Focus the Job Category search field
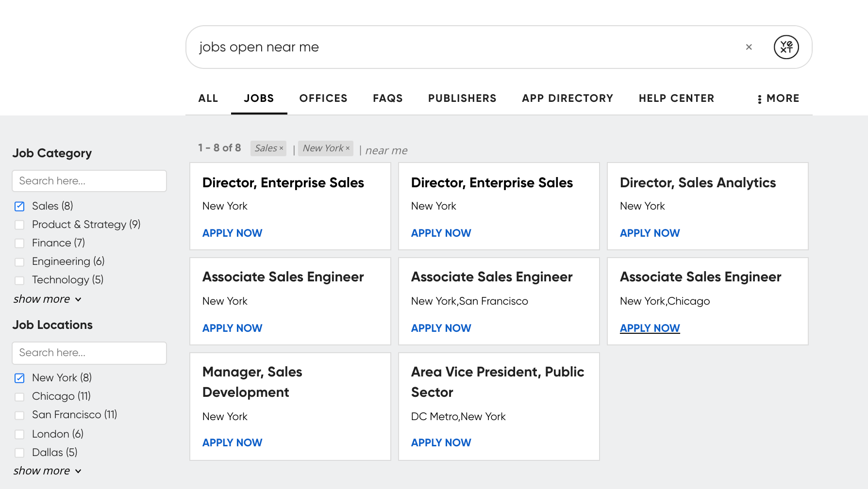868x489 pixels. (89, 181)
